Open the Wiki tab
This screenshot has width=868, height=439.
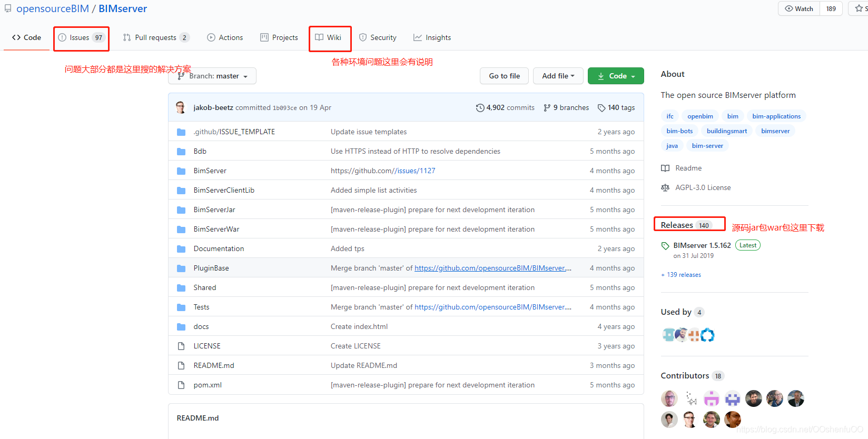tap(328, 37)
